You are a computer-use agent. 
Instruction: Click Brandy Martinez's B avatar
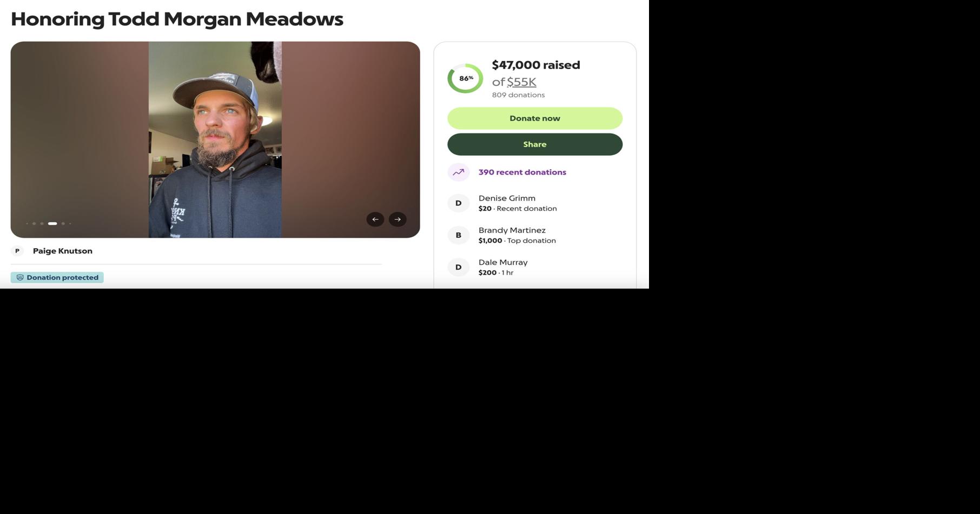[458, 235]
